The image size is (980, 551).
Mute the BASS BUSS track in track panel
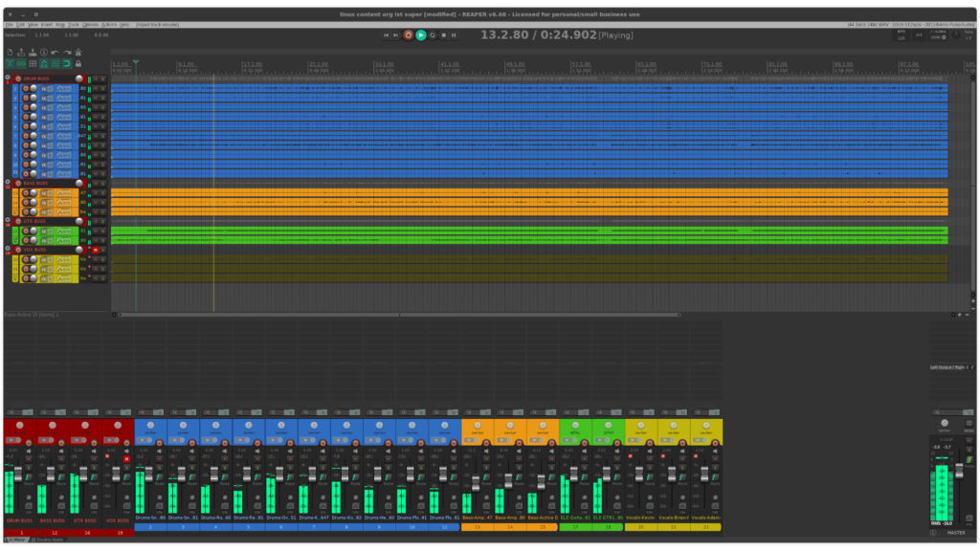[x=96, y=183]
